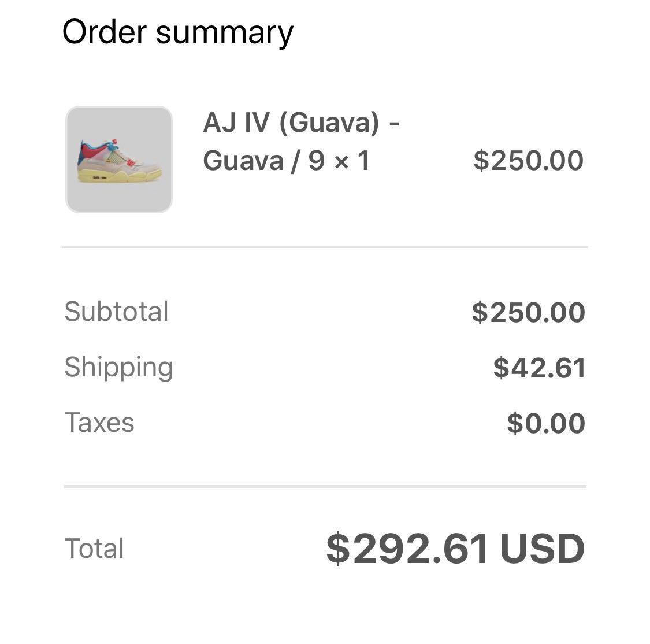The height and width of the screenshot is (644, 650).
Task: Click the divider line above Total
Action: click(x=325, y=487)
